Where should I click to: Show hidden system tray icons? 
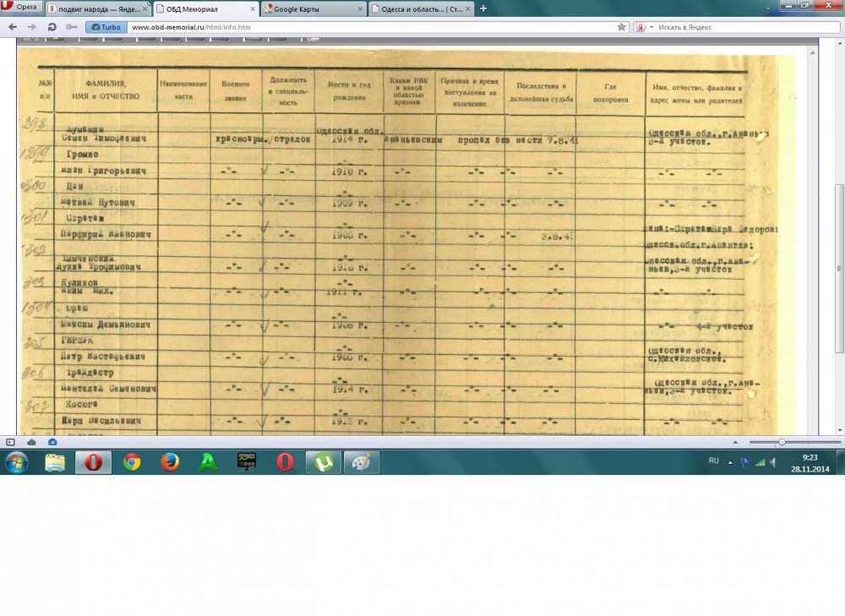click(x=730, y=462)
